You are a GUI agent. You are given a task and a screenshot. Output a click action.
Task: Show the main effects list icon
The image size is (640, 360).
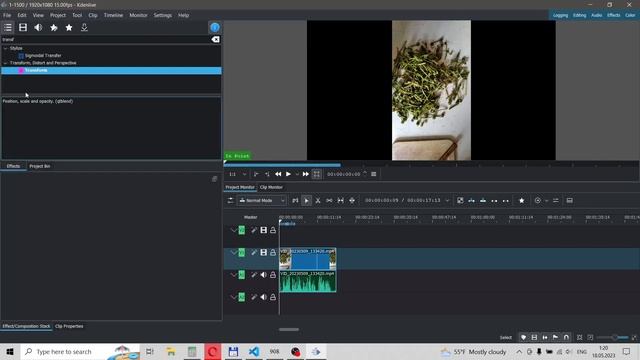[8, 27]
